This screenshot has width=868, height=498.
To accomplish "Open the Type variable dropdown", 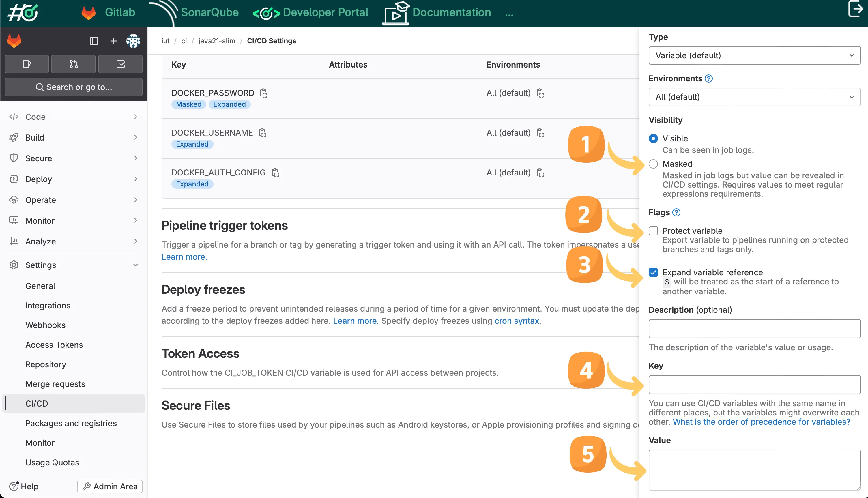I will point(755,55).
